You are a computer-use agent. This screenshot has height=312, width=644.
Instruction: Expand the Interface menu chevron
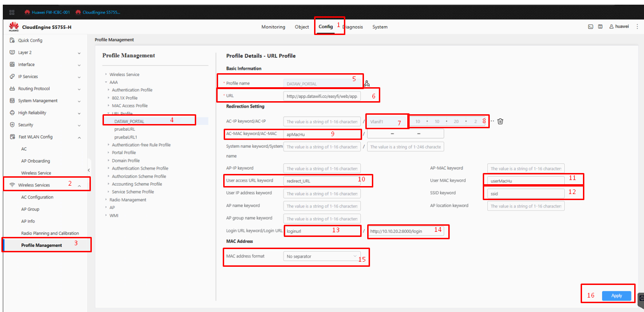(x=79, y=65)
